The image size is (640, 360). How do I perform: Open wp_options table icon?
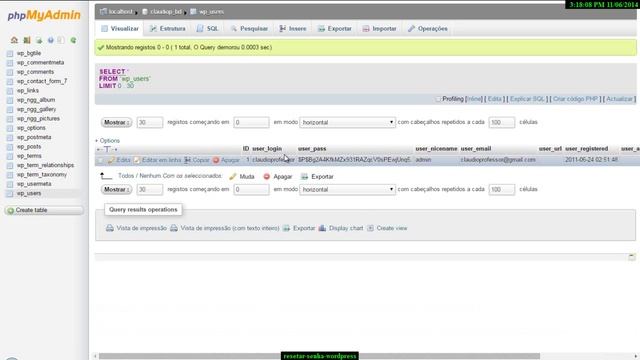pyautogui.click(x=10, y=128)
